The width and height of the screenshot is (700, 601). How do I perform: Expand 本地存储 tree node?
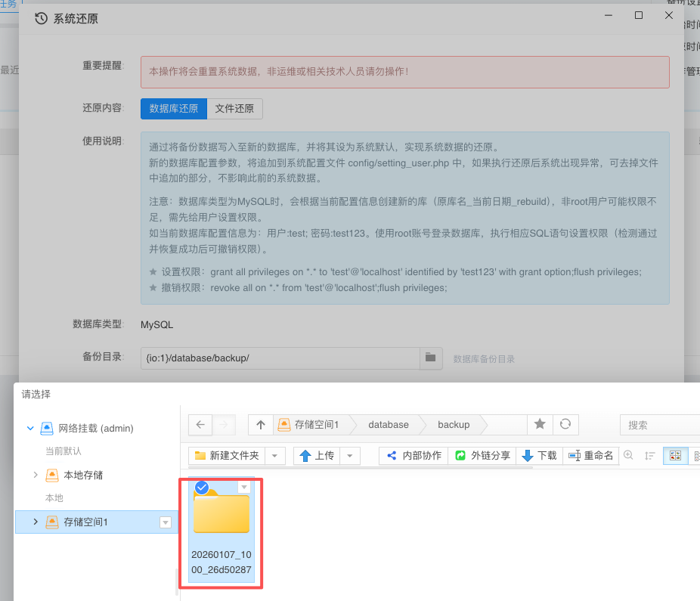point(36,475)
